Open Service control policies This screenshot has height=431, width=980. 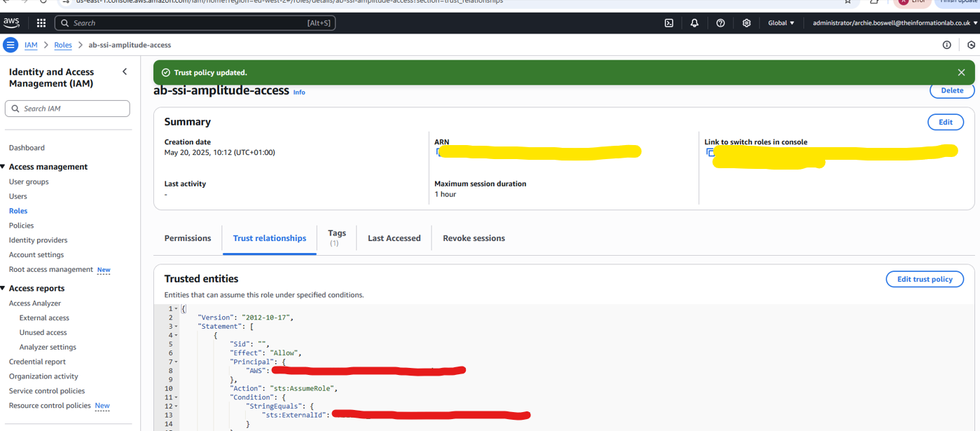click(x=47, y=392)
